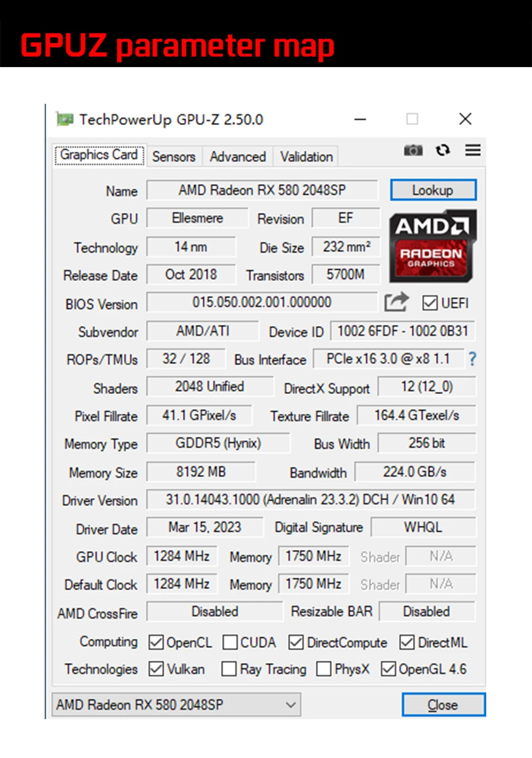Image resolution: width=532 pixels, height=758 pixels.
Task: Toggle the UEFI checkbox
Action: (x=429, y=303)
